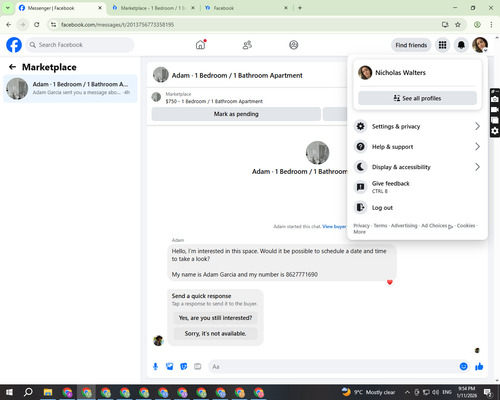Click More footer link
This screenshot has width=500, height=400.
pos(359,232)
